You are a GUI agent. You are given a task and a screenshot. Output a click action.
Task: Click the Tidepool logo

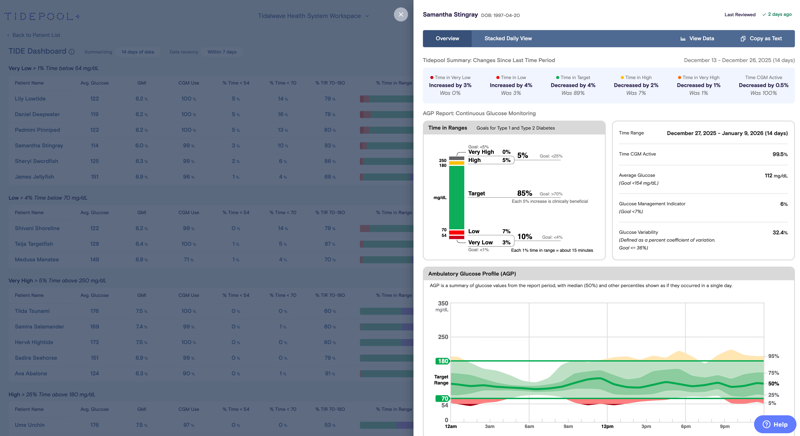42,17
